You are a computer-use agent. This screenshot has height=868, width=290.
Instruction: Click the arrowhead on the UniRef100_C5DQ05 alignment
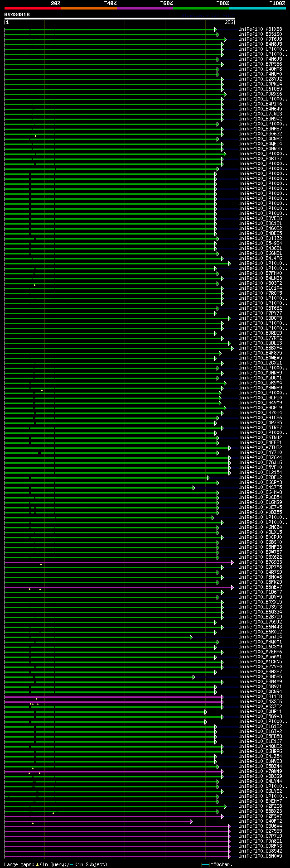click(x=230, y=318)
